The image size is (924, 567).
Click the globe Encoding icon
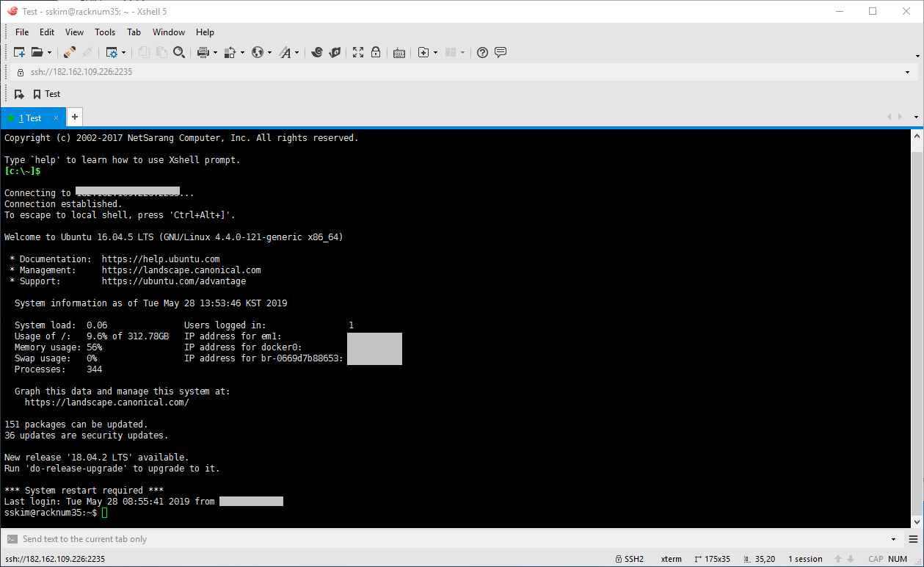258,52
